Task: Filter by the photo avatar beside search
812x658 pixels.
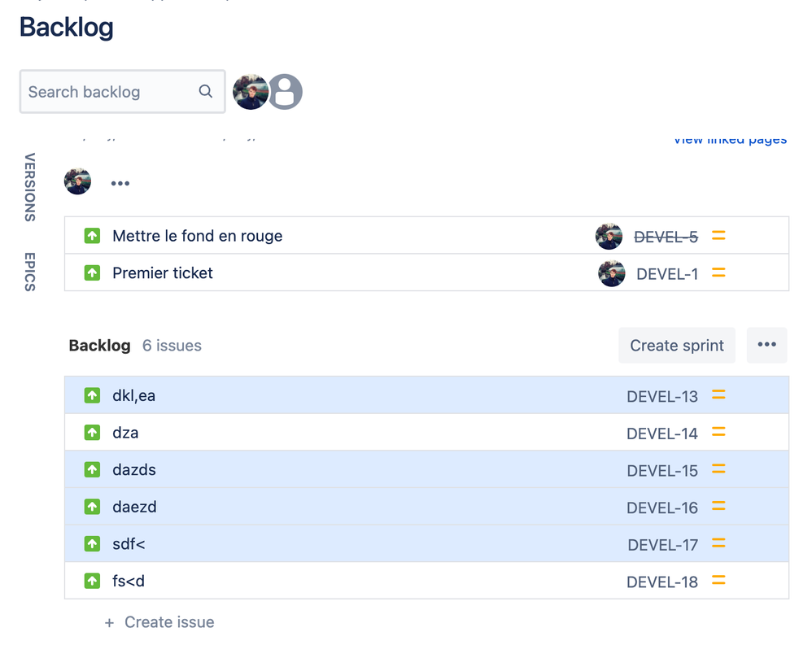Action: click(251, 92)
